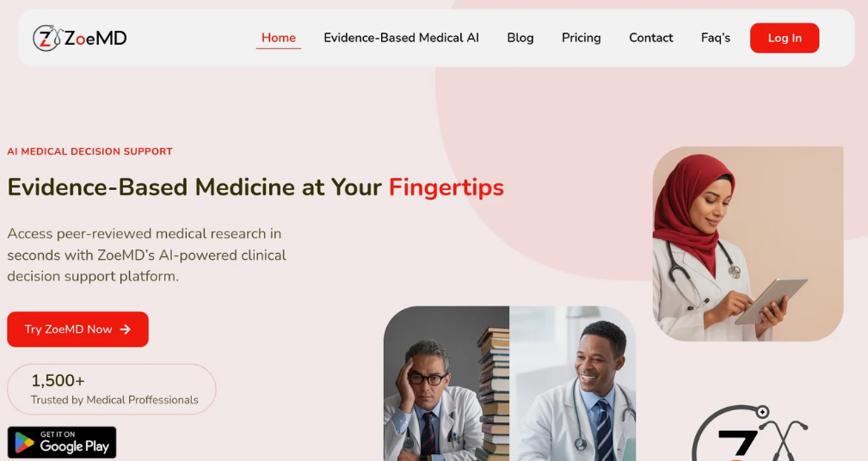Screen dimensions: 868x461
Task: Click the red Log In button
Action: (x=785, y=38)
